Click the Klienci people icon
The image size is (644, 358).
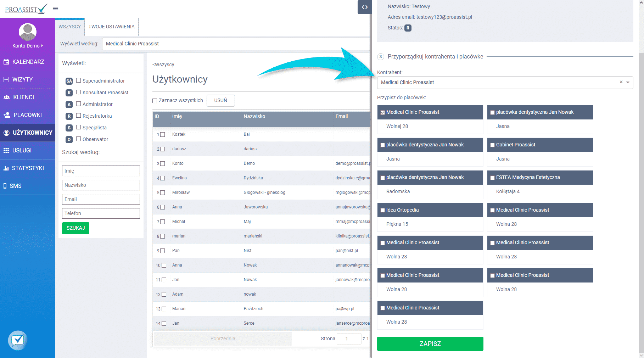[x=6, y=97]
